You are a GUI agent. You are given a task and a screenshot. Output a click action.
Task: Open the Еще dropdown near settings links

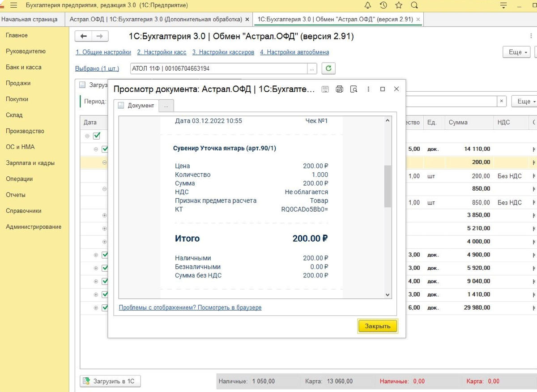517,52
